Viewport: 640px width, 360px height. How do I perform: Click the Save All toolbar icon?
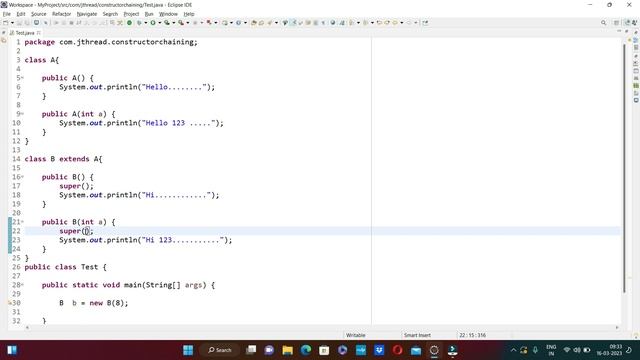(x=27, y=23)
